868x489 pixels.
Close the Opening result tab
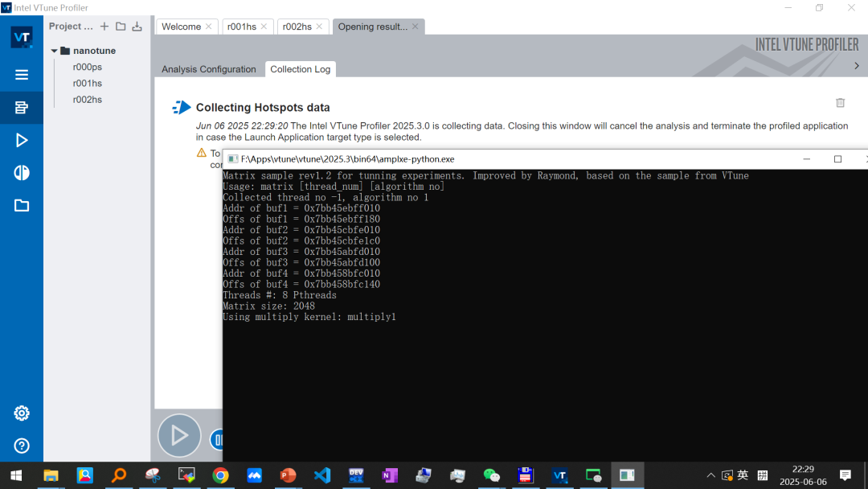click(416, 26)
